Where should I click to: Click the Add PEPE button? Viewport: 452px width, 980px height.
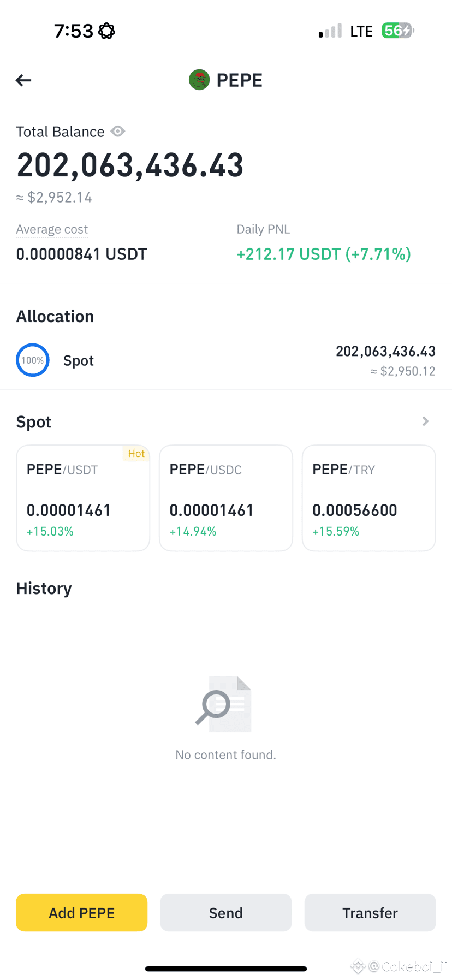[82, 912]
